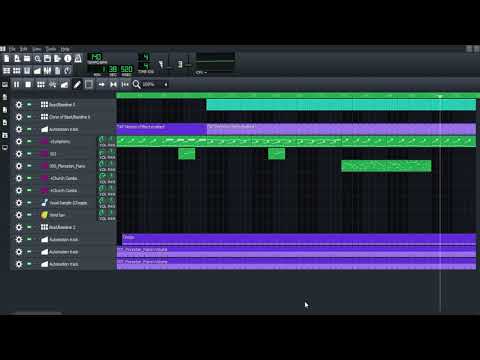The image size is (480, 360).
Task: Toggle loop points
Action: 113,85
